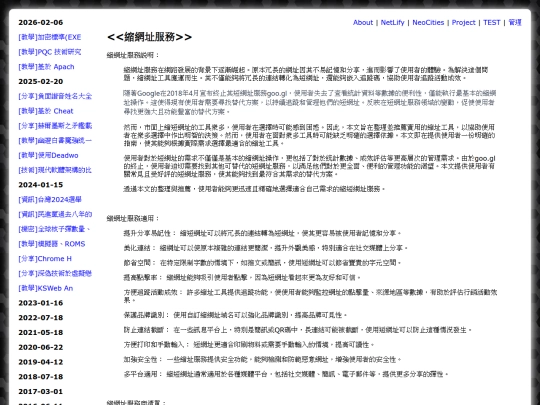Open the NeoCities navigation link
Screen dimensions: 540x405
tap(428, 22)
